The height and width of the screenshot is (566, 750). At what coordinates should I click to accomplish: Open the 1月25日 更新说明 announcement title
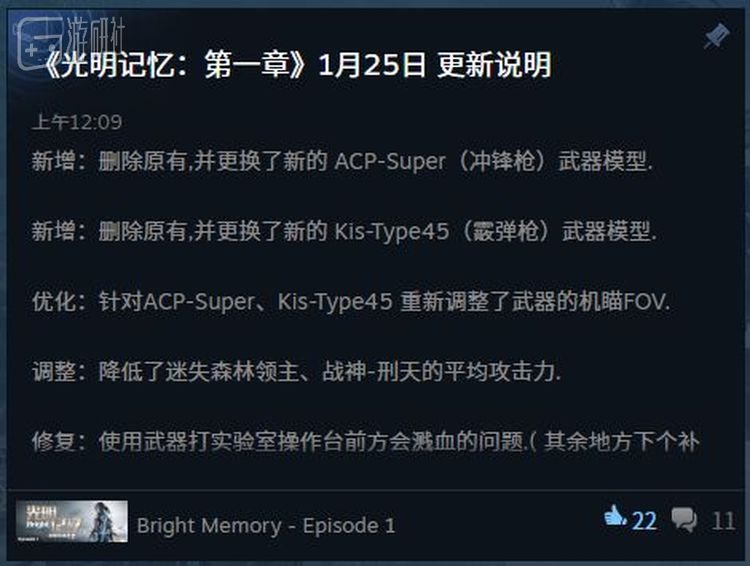pos(435,65)
